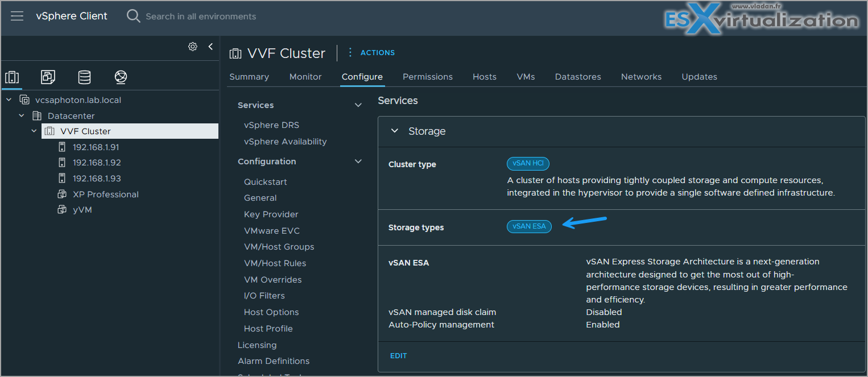Screen dimensions: 868x377
Task: Open the navigator settings gear
Action: click(193, 47)
